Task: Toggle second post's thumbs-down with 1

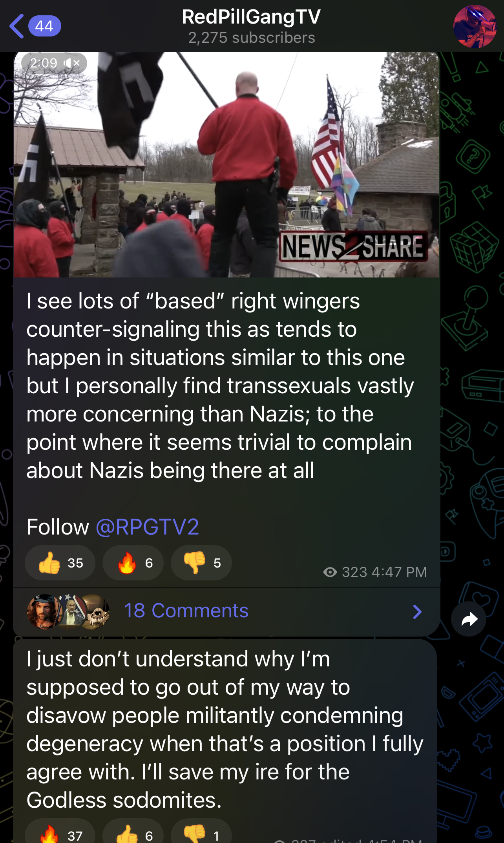Action: pos(201,832)
